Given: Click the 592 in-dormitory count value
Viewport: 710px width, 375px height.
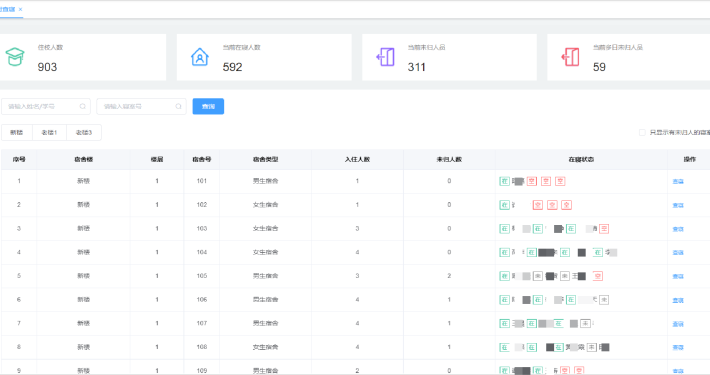Looking at the screenshot, I should click(x=232, y=67).
